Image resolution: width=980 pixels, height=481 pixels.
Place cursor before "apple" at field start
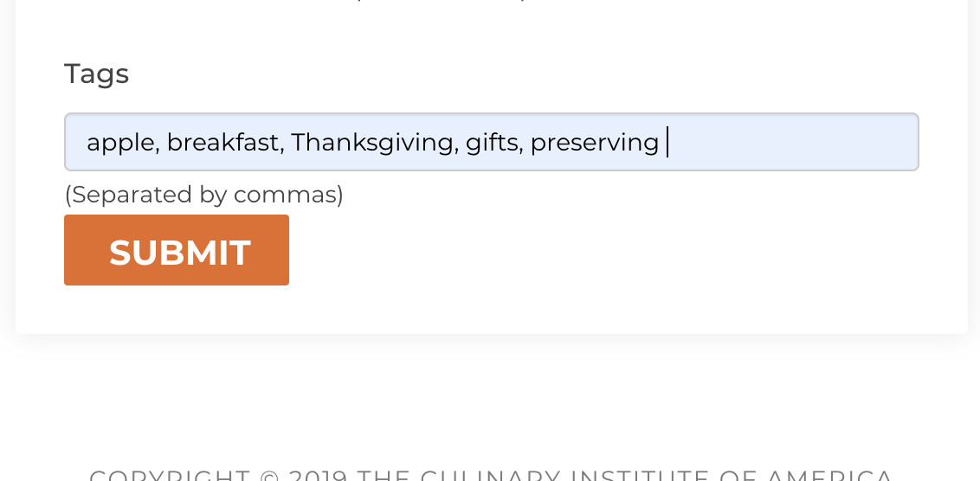pos(87,142)
